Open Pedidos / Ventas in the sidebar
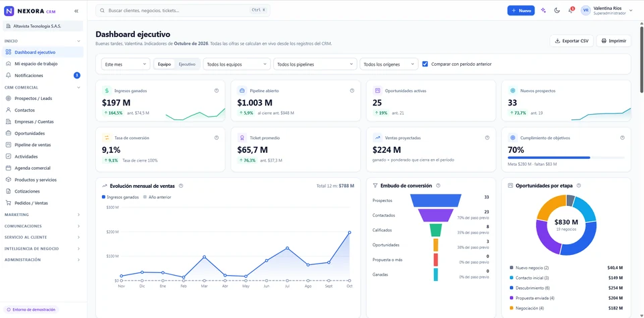Image resolution: width=644 pixels, height=318 pixels. (x=43, y=203)
